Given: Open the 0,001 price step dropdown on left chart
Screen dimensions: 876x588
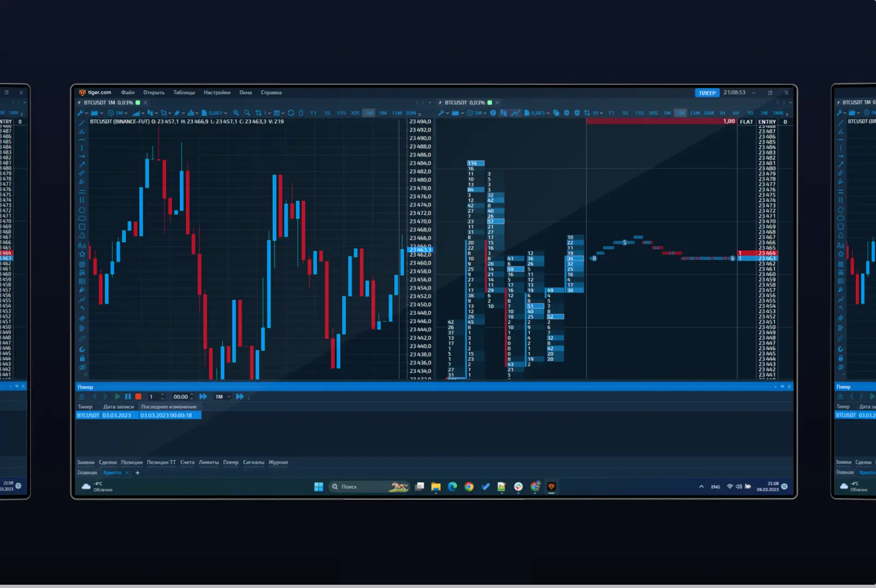Looking at the screenshot, I should tap(215, 113).
